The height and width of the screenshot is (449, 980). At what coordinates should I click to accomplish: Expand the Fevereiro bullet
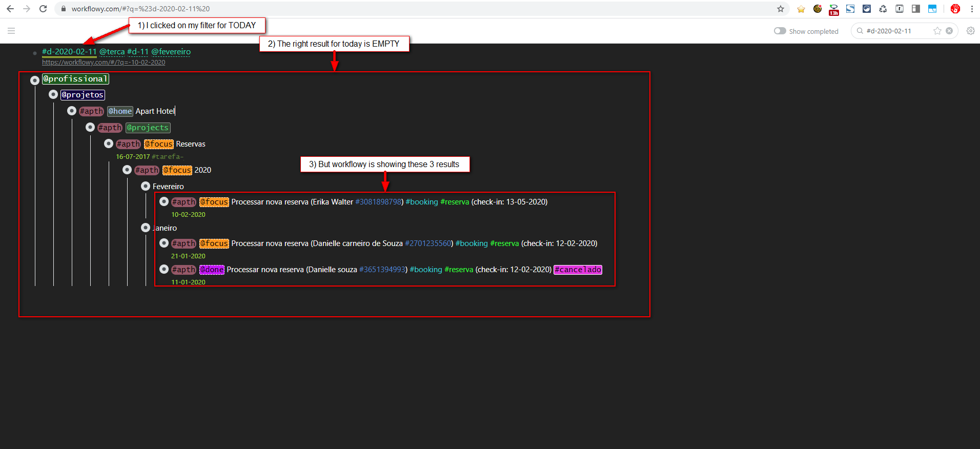pyautogui.click(x=146, y=186)
